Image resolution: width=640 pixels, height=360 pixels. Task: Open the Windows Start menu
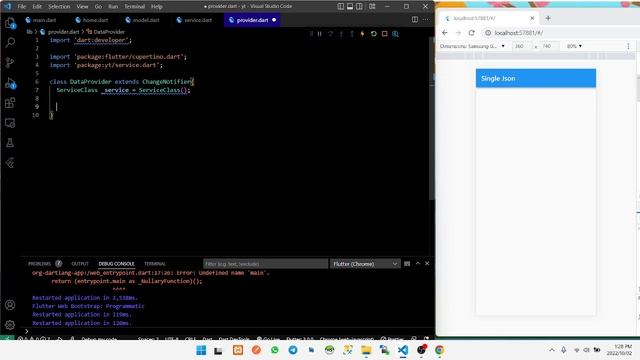201,350
